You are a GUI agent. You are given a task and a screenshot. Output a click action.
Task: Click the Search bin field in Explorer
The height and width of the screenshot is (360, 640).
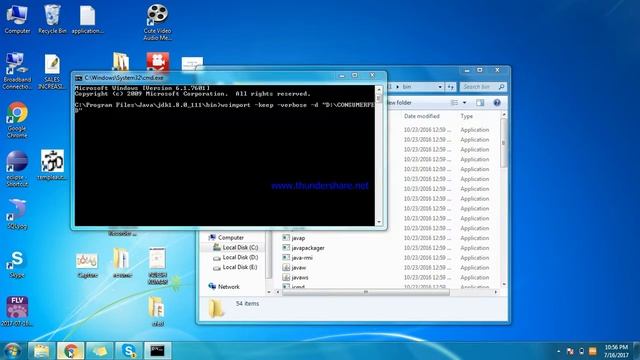tap(483, 87)
